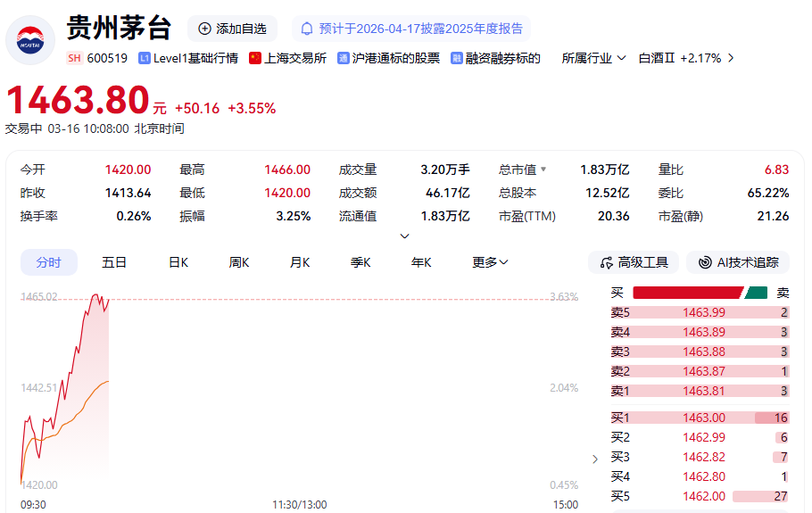Click the bell icon for report reminder
812x513 pixels.
point(307,29)
